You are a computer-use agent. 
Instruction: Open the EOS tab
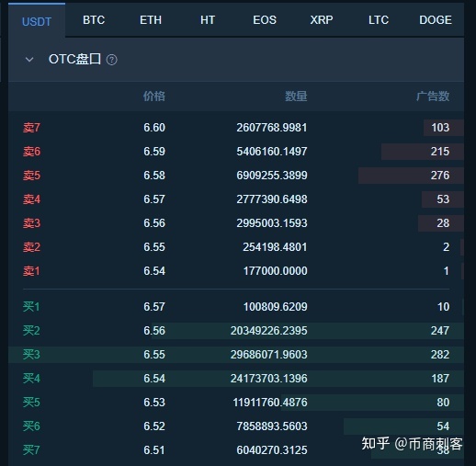tap(265, 20)
